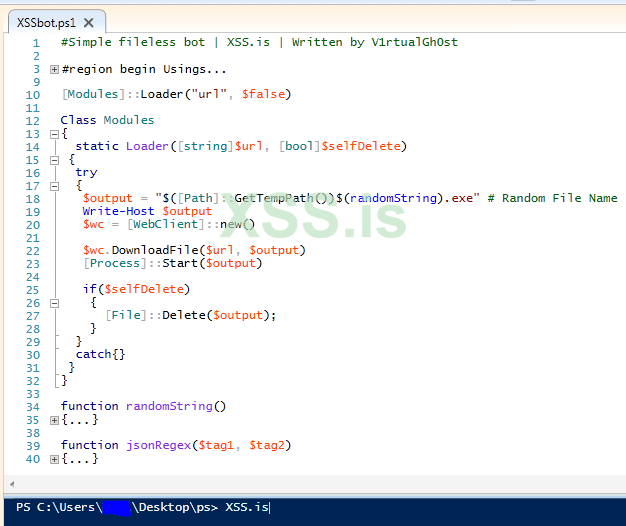The image size is (626, 526).
Task: Close the XSSbot.ps1 tab
Action: 89,23
